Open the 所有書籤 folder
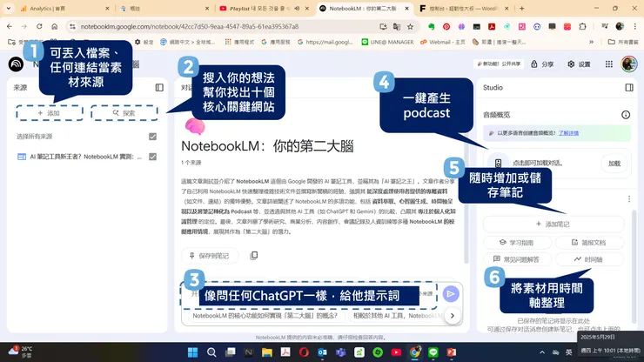The width and height of the screenshot is (644, 362). pos(623,42)
